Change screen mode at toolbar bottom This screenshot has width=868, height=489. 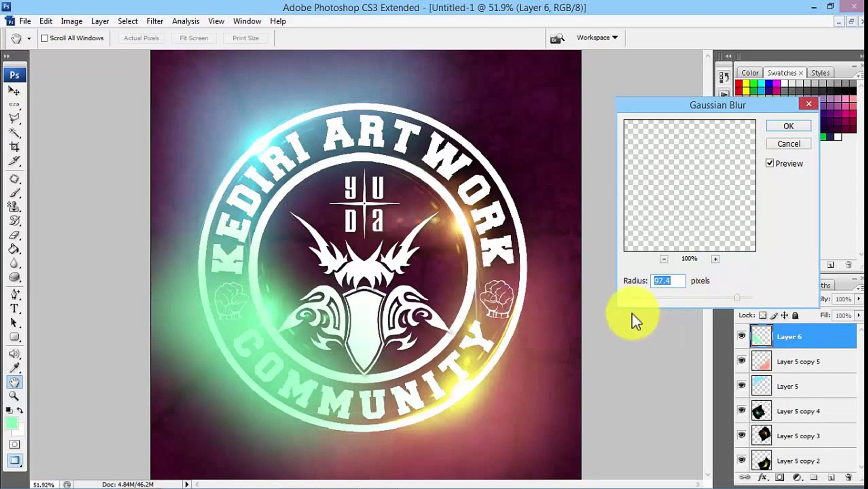14,460
